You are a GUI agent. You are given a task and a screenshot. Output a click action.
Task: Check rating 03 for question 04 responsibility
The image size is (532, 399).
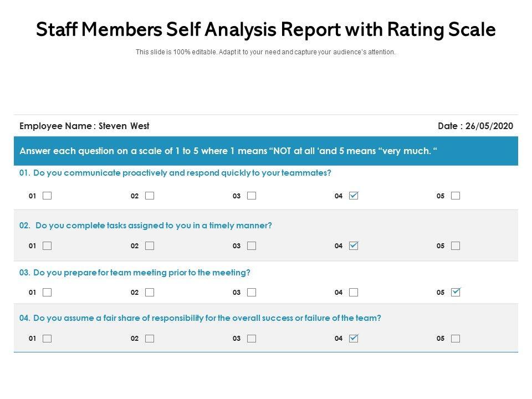tap(252, 338)
